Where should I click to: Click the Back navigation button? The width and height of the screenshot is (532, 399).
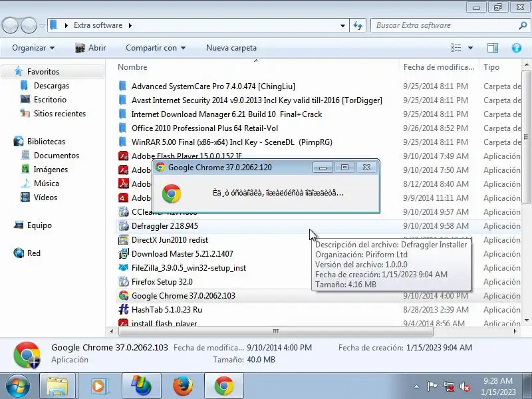(10, 25)
